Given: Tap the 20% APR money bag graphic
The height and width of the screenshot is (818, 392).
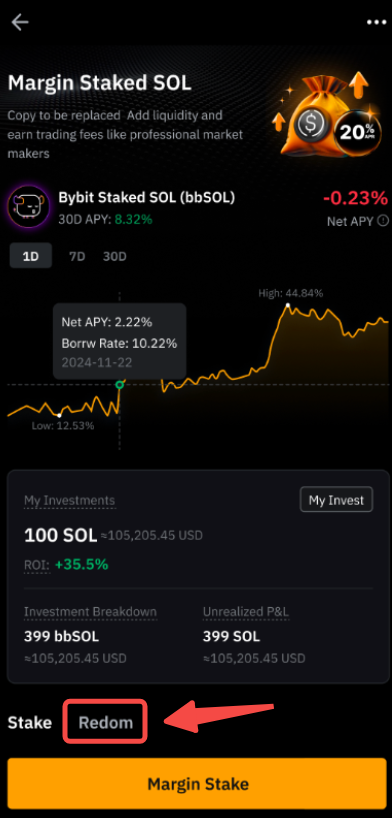Looking at the screenshot, I should pyautogui.click(x=329, y=115).
